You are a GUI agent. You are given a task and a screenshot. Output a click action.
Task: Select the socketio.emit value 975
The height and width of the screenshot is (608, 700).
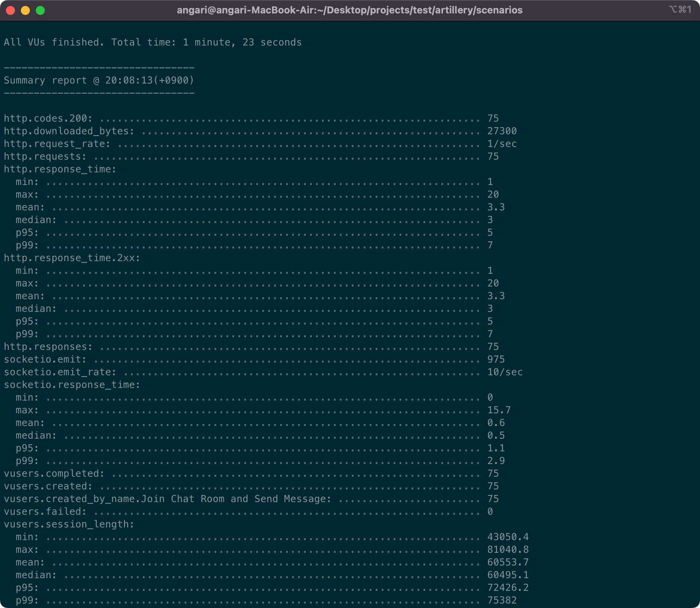click(x=496, y=359)
